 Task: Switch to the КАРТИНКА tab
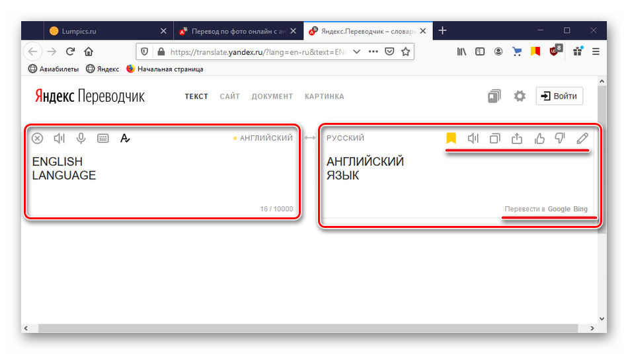tap(324, 96)
